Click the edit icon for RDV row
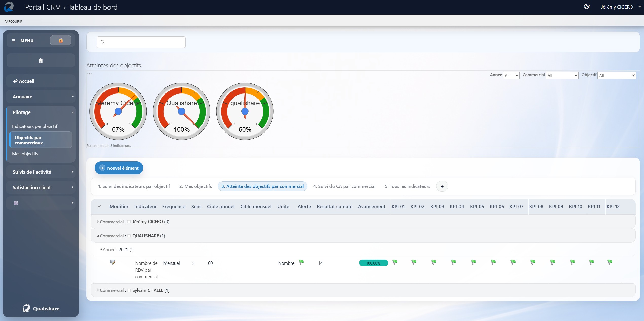 (113, 262)
